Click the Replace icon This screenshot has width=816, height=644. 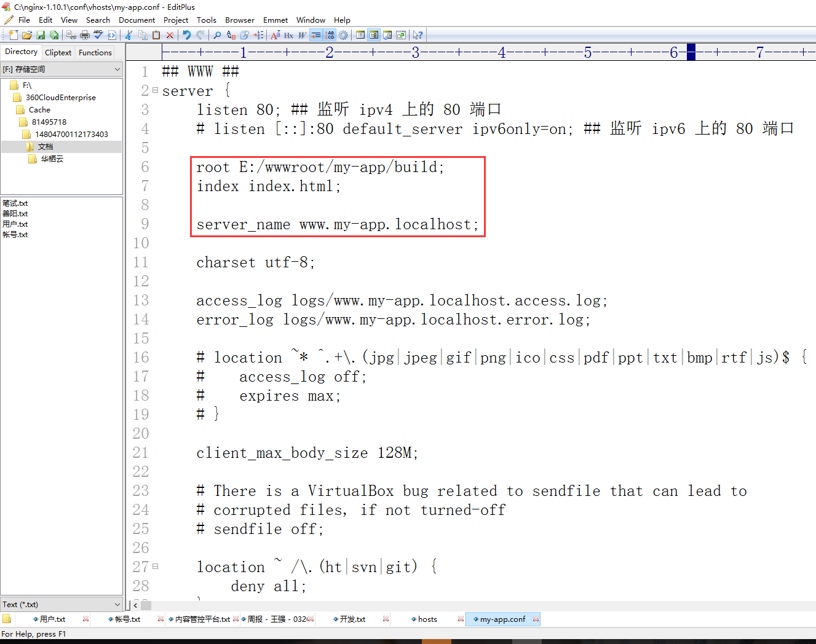[x=231, y=35]
